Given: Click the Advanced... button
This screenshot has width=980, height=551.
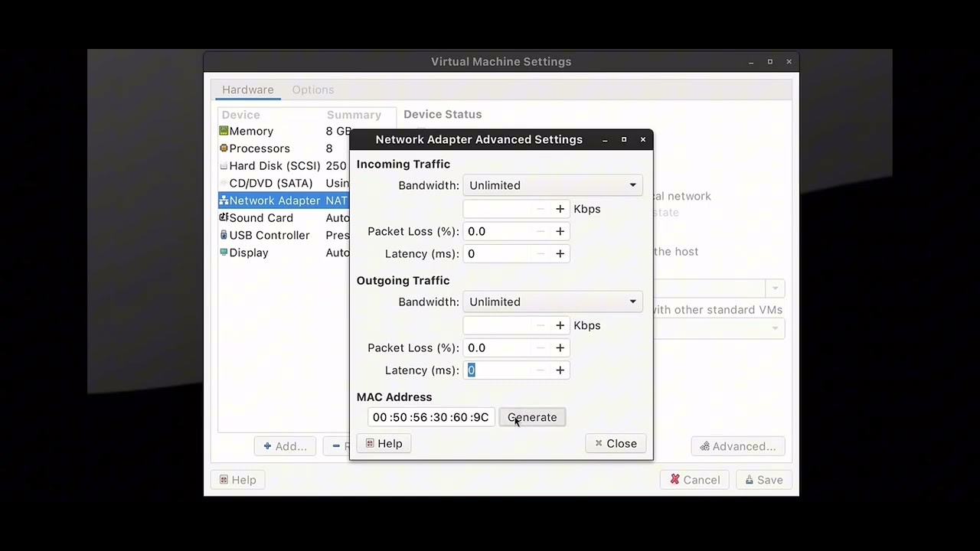Looking at the screenshot, I should tap(738, 446).
